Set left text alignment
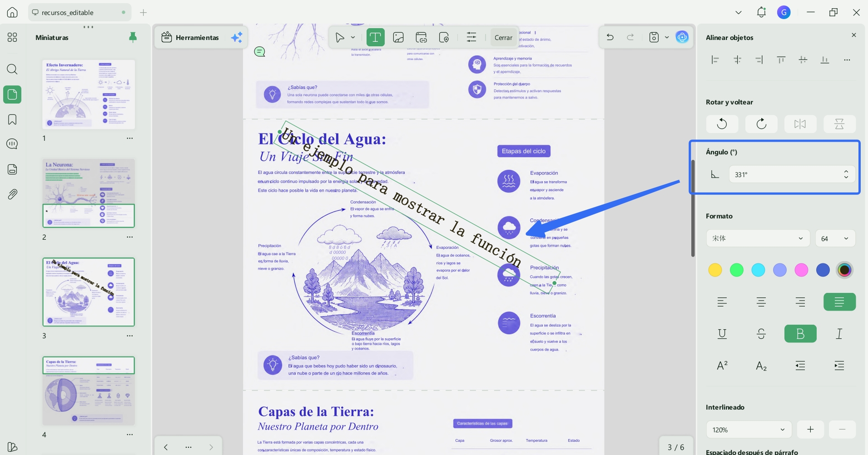The height and width of the screenshot is (455, 868). [722, 302]
